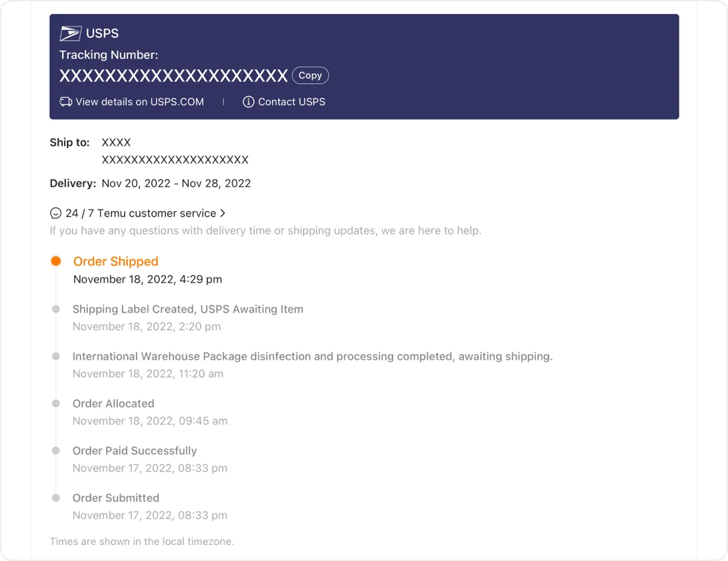The width and height of the screenshot is (728, 561).
Task: Expand the customer service chevron arrow
Action: pyautogui.click(x=223, y=213)
